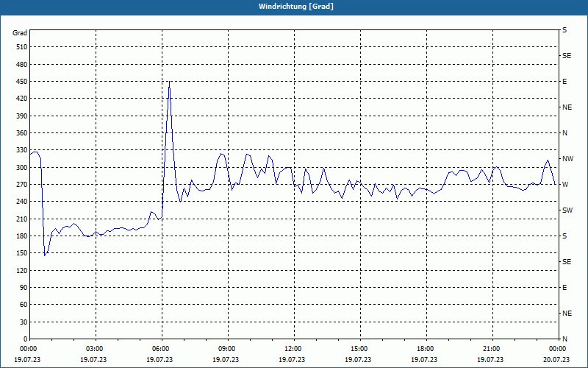Pick the 180 tick label
This screenshot has height=368, width=588.
pyautogui.click(x=22, y=236)
